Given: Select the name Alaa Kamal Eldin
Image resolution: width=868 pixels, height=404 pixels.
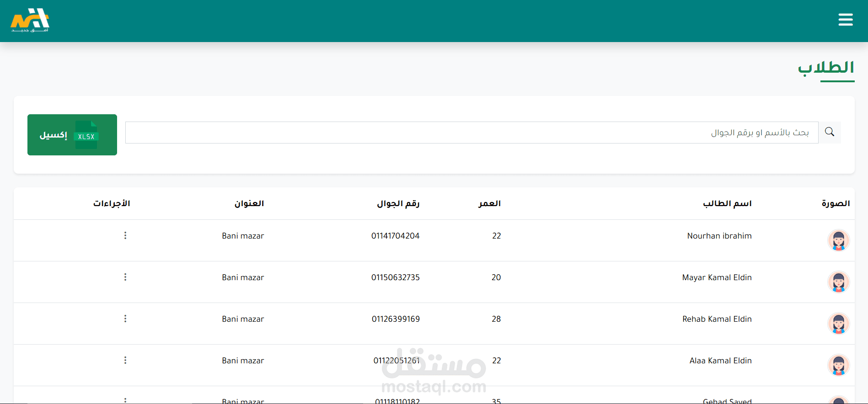Looking at the screenshot, I should point(721,361).
